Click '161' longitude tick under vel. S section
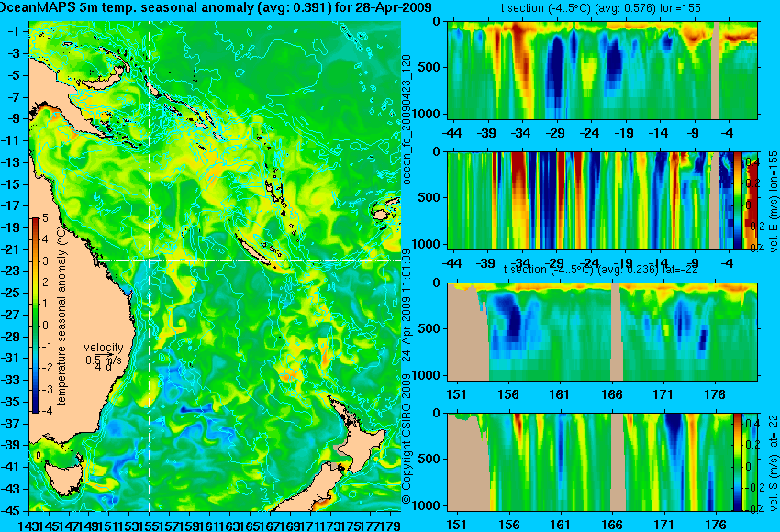Viewport: 780px width, 532px height. pos(560,525)
